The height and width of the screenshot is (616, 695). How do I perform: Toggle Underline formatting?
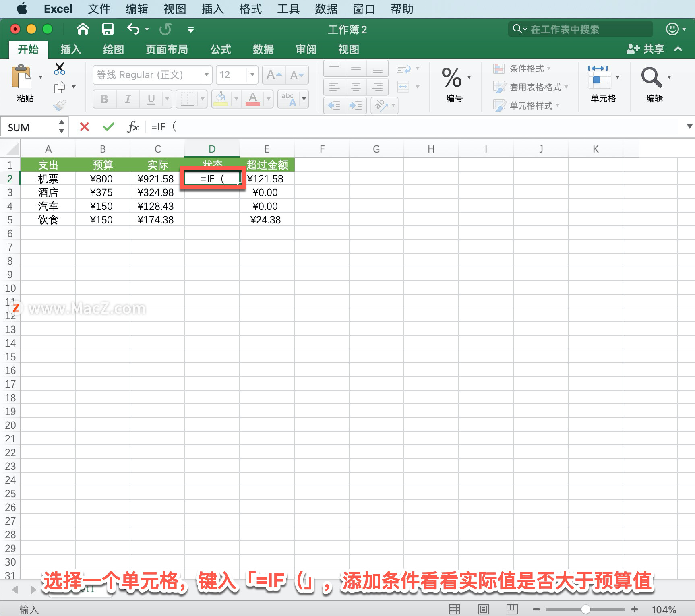coord(151,99)
